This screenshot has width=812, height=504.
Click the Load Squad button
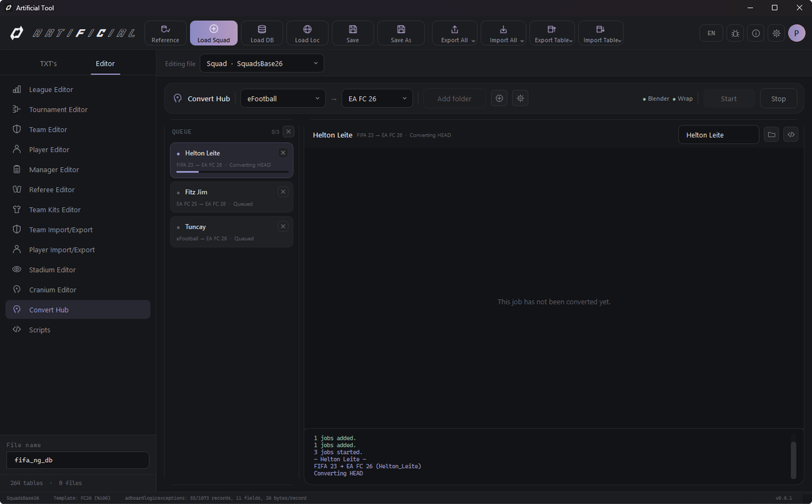[x=214, y=33]
